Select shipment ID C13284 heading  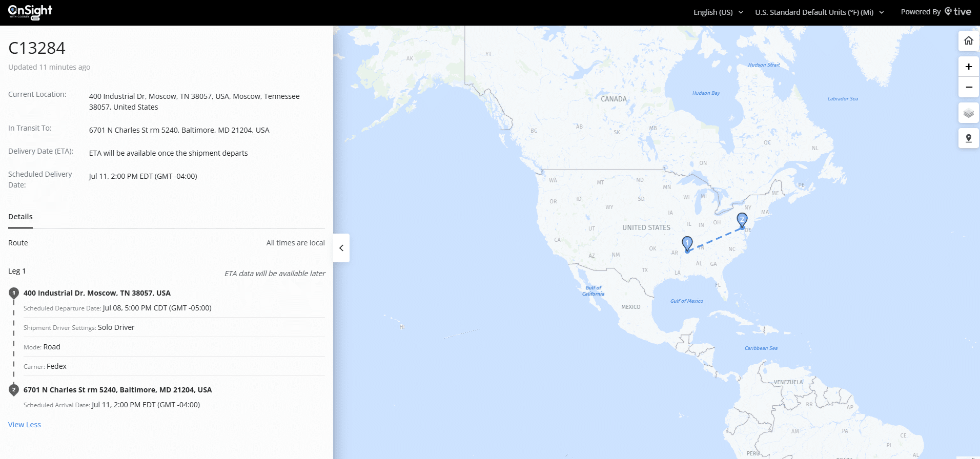pos(37,48)
